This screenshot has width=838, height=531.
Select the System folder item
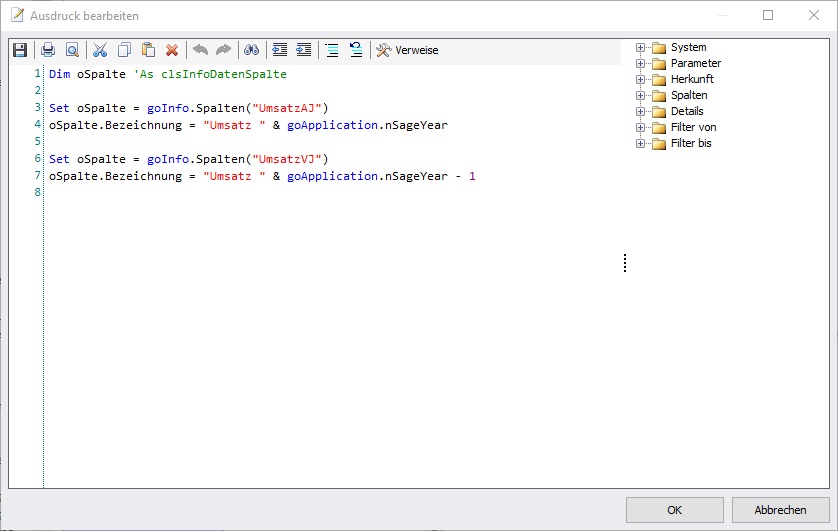(688, 48)
